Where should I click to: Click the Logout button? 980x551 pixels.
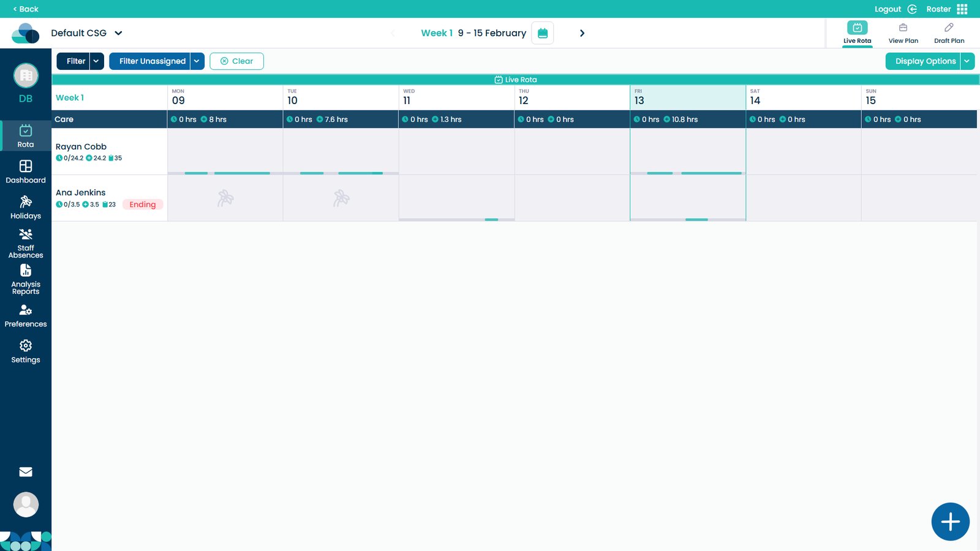tap(895, 9)
